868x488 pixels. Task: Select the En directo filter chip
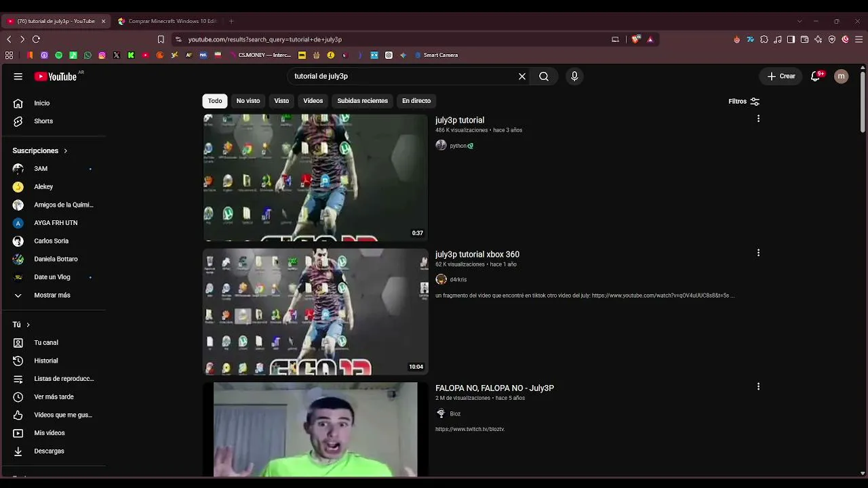click(x=416, y=101)
